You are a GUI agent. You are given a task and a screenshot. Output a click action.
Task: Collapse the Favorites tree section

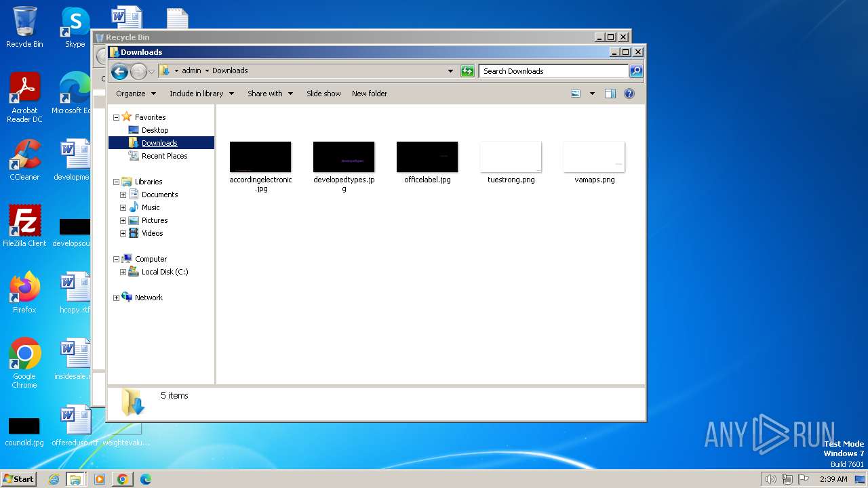pos(116,117)
